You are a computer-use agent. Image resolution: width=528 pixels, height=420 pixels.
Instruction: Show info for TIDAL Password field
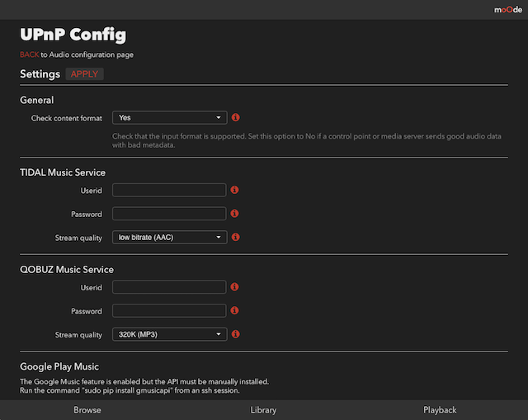point(234,214)
